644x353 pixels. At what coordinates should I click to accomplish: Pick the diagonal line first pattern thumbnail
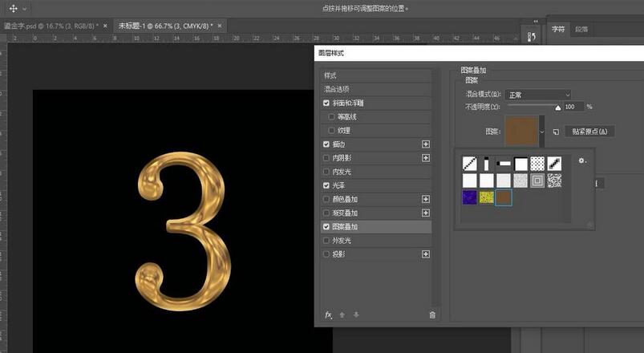pos(469,164)
